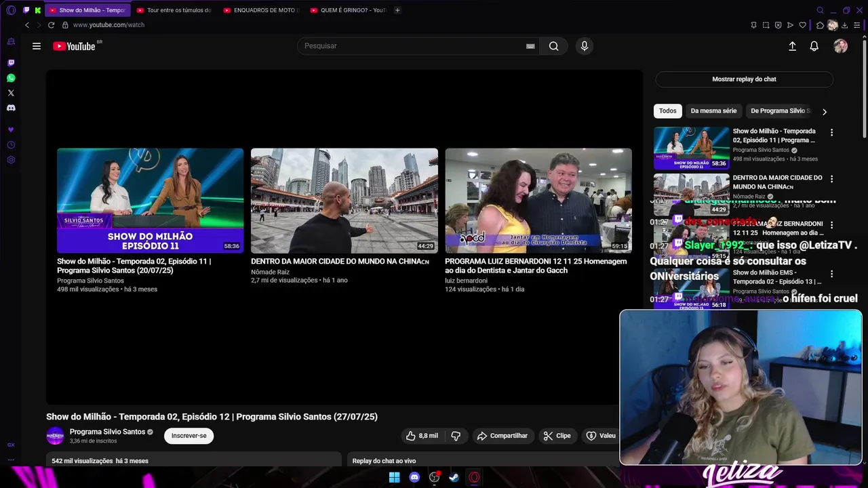868x488 pixels.
Task: Click 'Mostrar replay do chat' button
Action: (744, 79)
